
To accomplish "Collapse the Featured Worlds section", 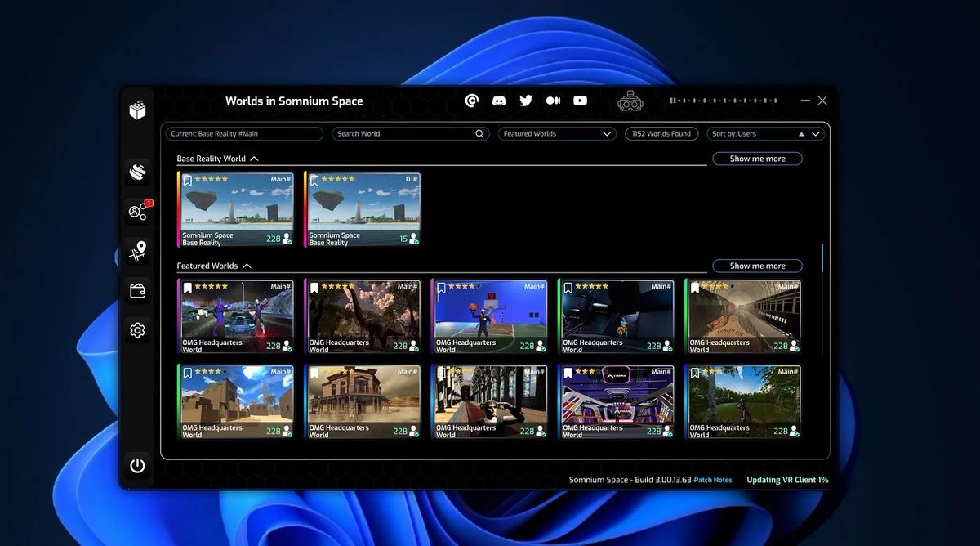I will [x=247, y=266].
